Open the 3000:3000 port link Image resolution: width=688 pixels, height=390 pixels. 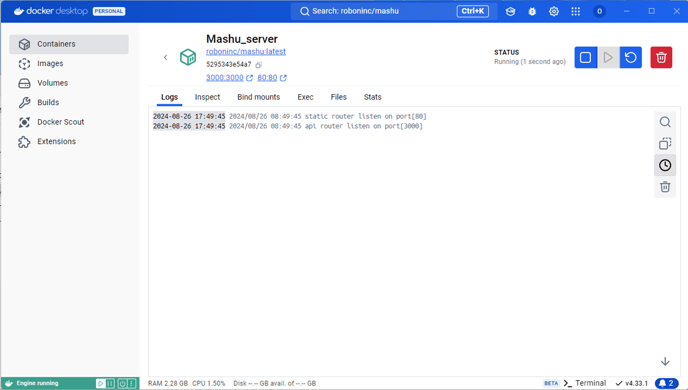tap(225, 78)
